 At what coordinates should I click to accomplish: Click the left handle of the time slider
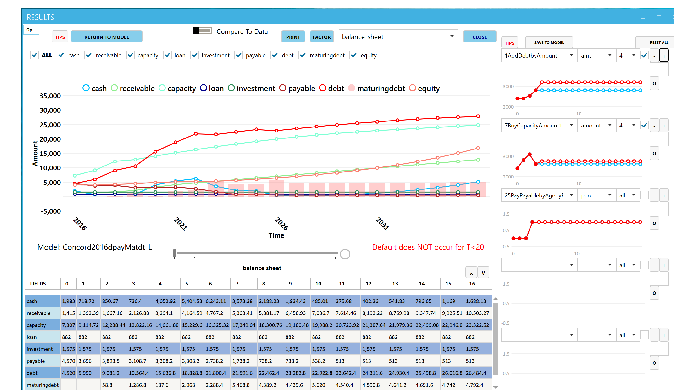[174, 254]
